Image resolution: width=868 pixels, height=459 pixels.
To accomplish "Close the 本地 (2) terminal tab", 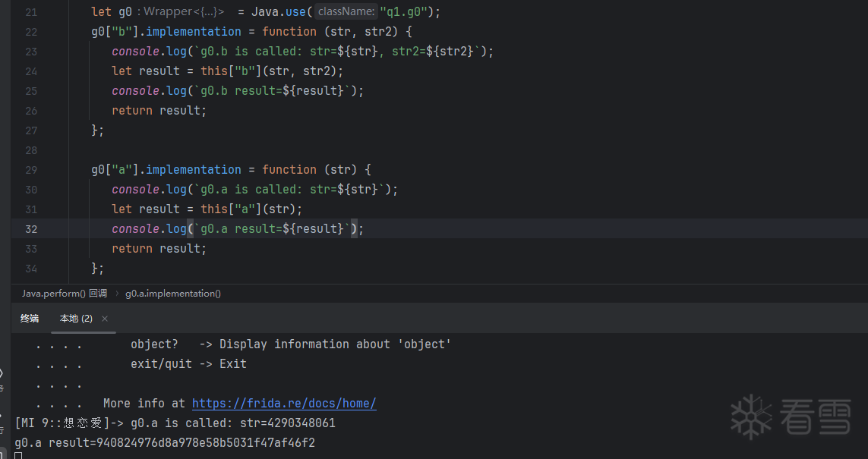I will (x=105, y=319).
